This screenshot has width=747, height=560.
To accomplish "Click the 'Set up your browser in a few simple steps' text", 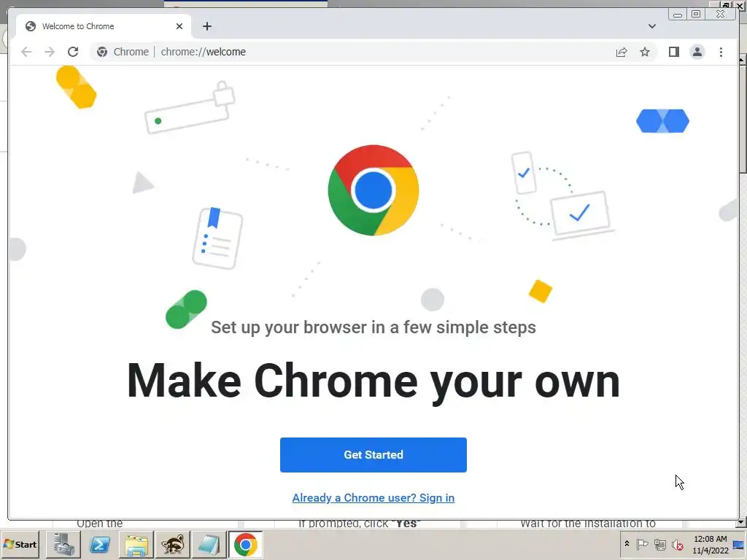I will tap(373, 327).
